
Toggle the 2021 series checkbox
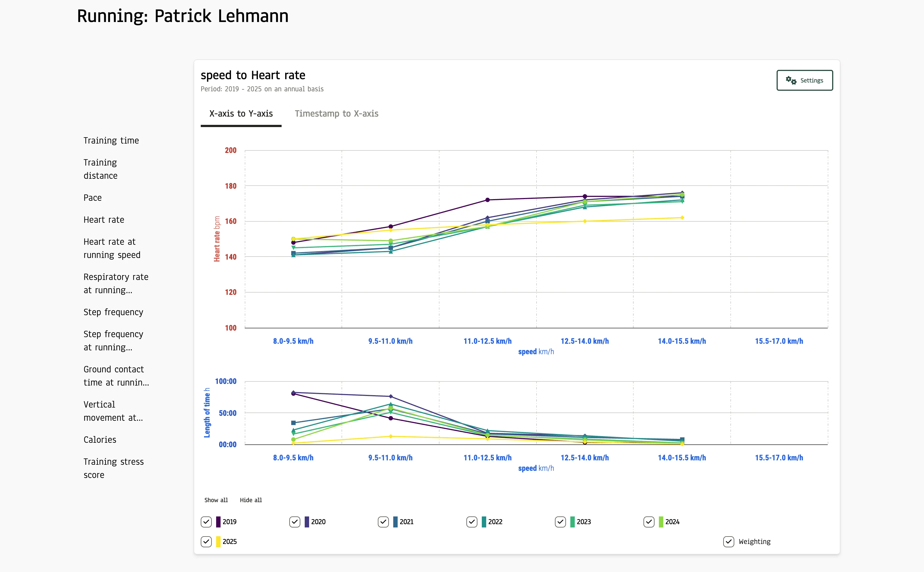[x=383, y=522]
